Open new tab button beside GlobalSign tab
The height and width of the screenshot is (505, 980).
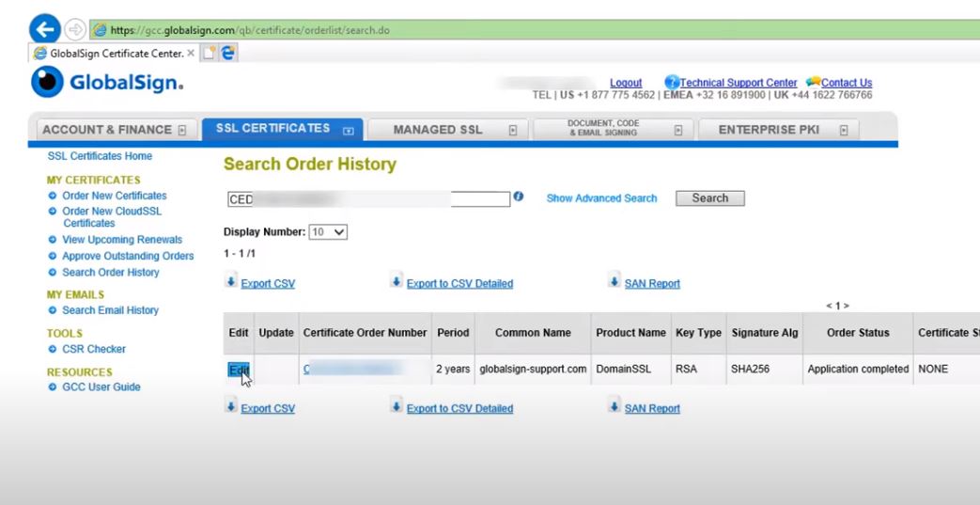tap(209, 54)
